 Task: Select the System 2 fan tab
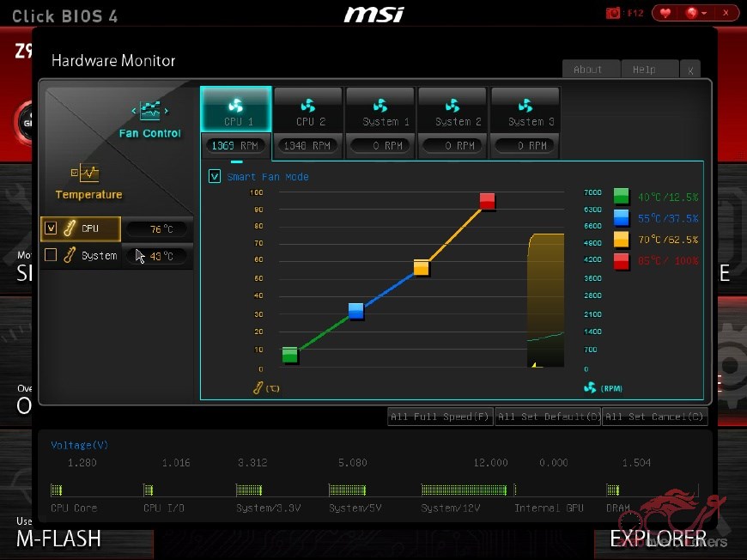coord(452,110)
